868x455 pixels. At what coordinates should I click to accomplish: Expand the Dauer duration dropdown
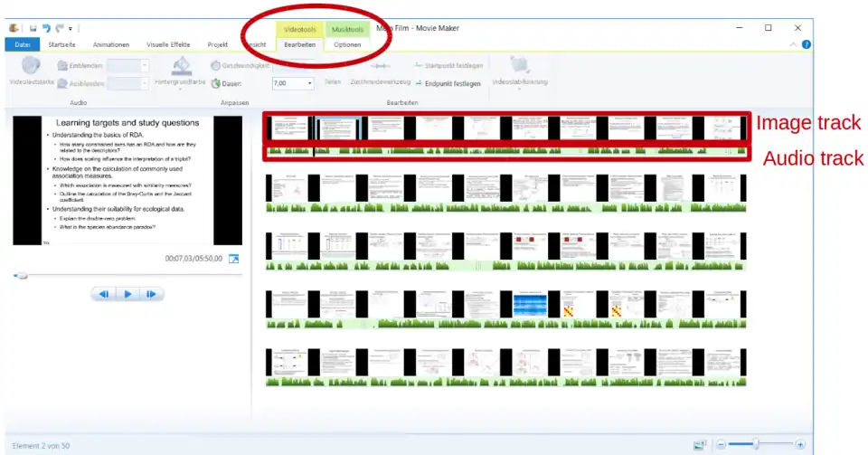pos(310,83)
